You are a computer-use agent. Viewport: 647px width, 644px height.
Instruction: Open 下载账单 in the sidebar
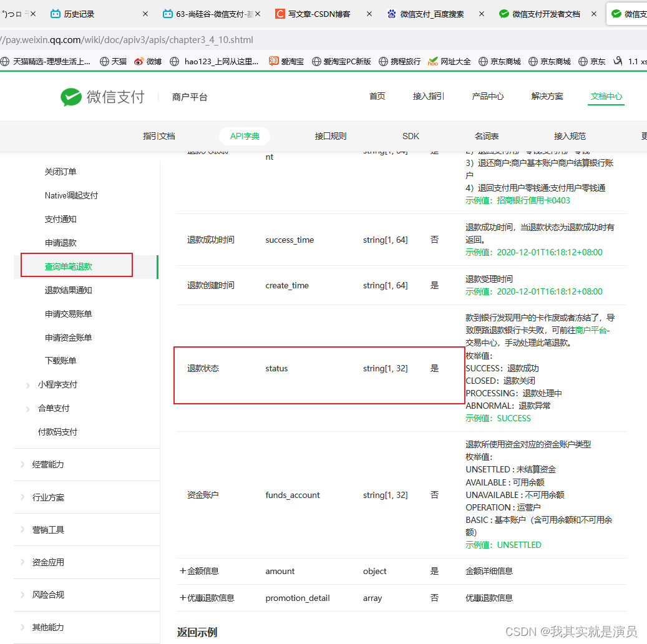tap(61, 361)
